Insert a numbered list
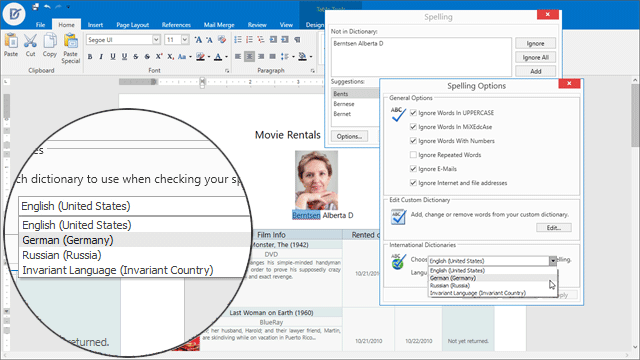This screenshot has height=360, width=640. pyautogui.click(x=249, y=40)
